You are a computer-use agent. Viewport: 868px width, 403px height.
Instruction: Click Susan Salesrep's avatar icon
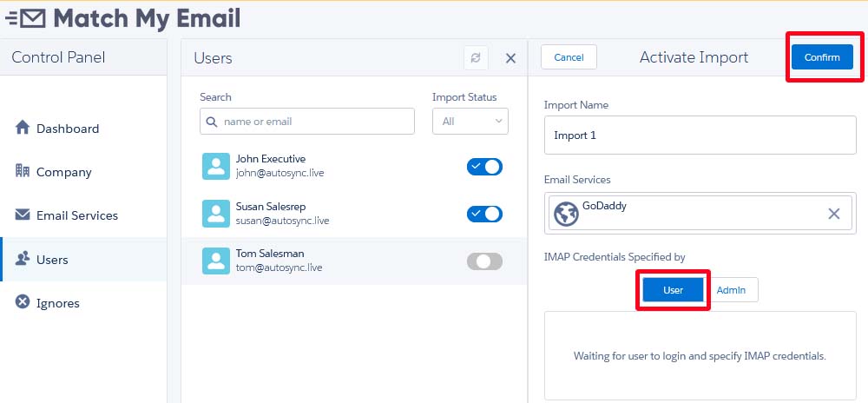click(x=215, y=214)
